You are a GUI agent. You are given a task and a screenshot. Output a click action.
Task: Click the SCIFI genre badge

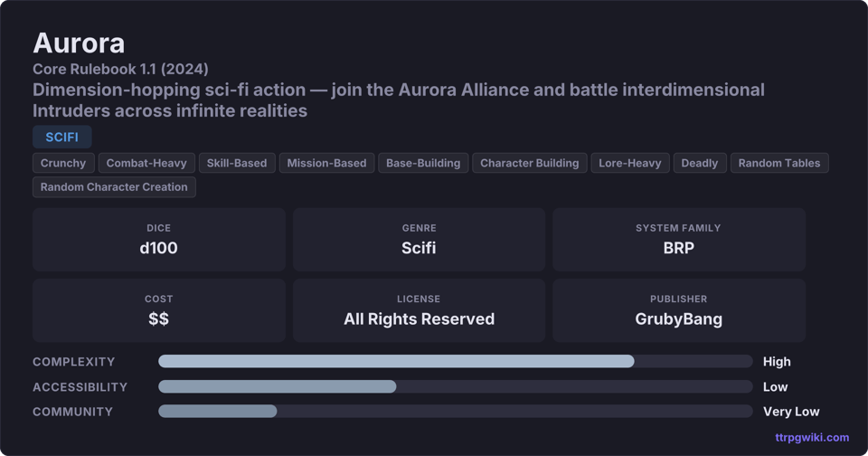tap(61, 138)
